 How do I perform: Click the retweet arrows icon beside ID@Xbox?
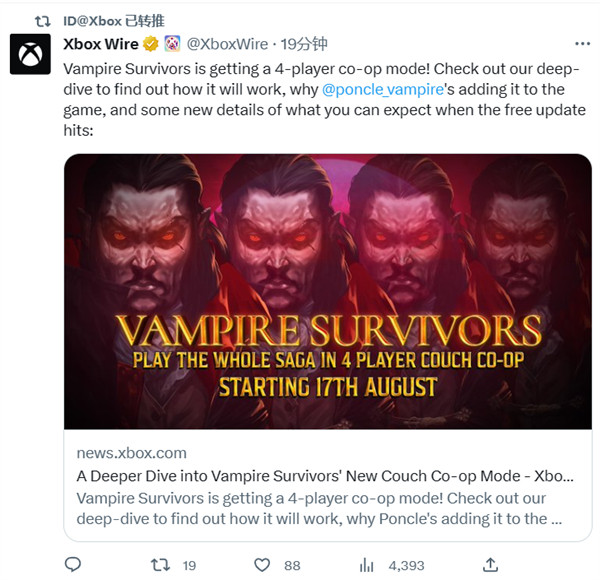click(x=42, y=21)
